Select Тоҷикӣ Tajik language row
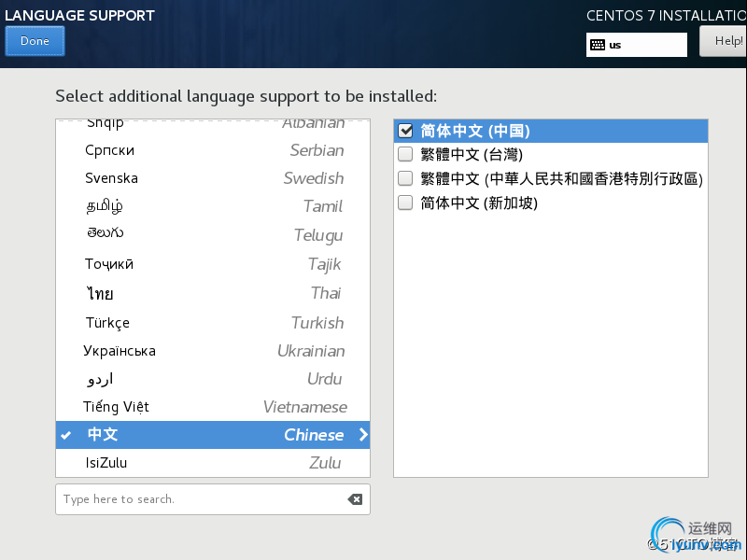Image resolution: width=747 pixels, height=560 pixels. pos(213,264)
